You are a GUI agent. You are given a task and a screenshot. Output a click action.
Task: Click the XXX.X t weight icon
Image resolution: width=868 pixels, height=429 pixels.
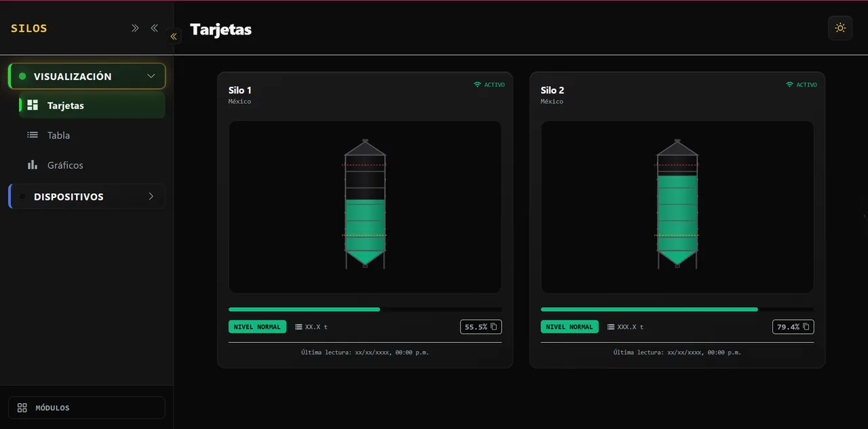(x=610, y=327)
